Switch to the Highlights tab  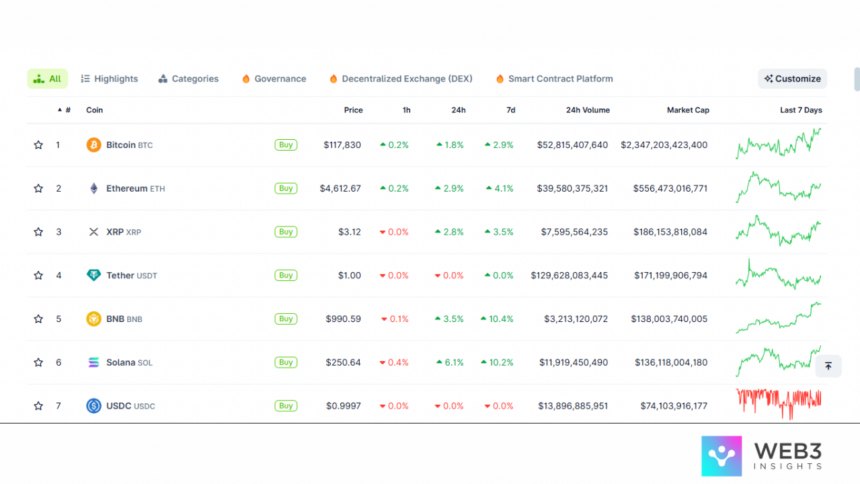click(x=109, y=79)
